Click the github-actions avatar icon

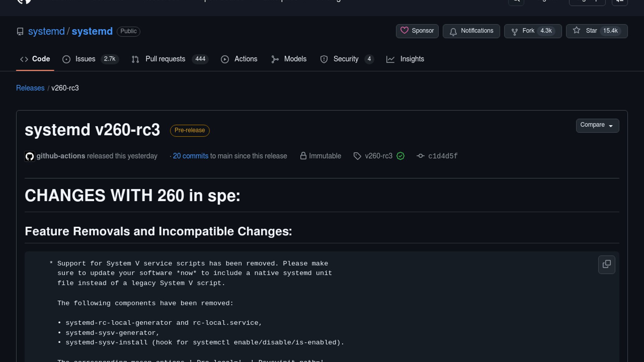(30, 156)
